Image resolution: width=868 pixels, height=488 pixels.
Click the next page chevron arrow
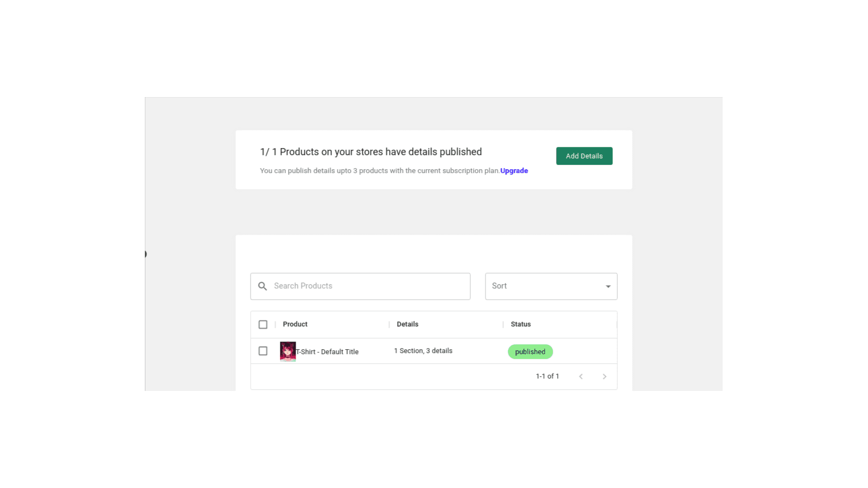(604, 376)
